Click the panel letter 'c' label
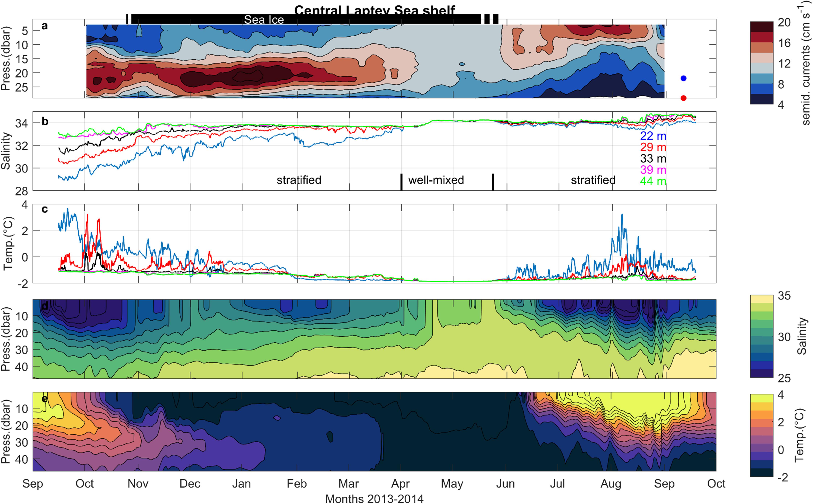The height and width of the screenshot is (504, 813). (45, 209)
